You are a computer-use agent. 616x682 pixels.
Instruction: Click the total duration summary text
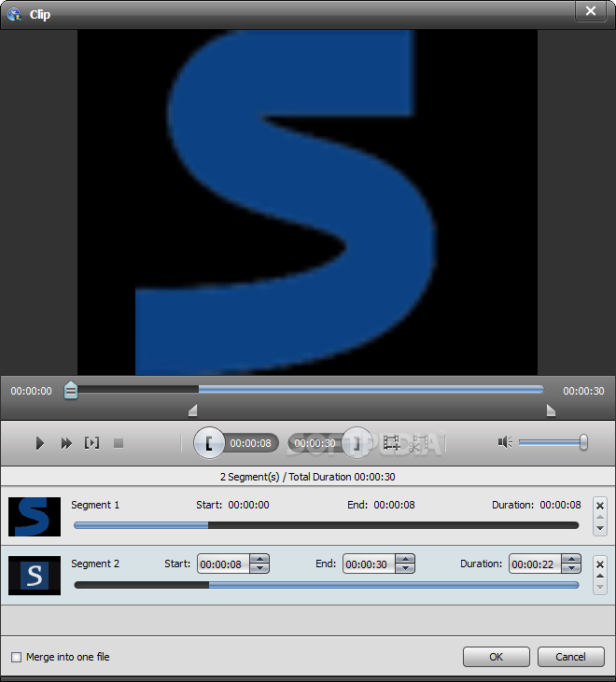tap(308, 477)
